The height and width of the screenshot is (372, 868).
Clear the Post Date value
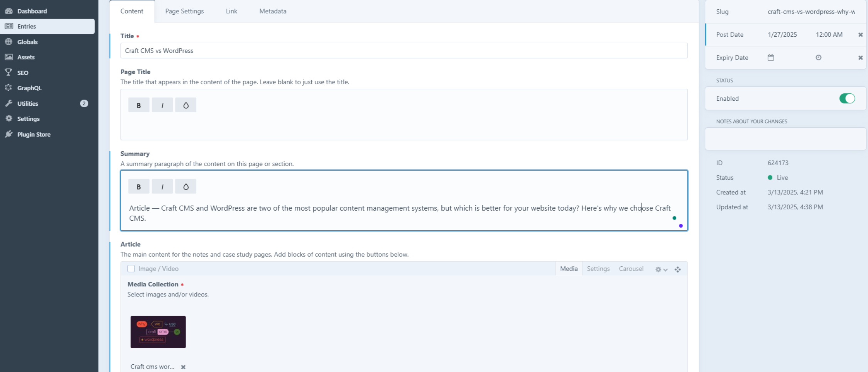click(x=860, y=35)
